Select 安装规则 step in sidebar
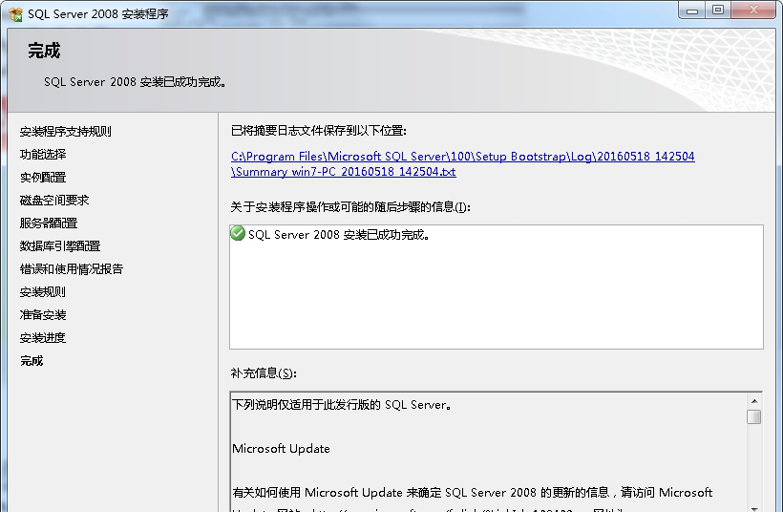Screen dimensions: 783x532 43,292
